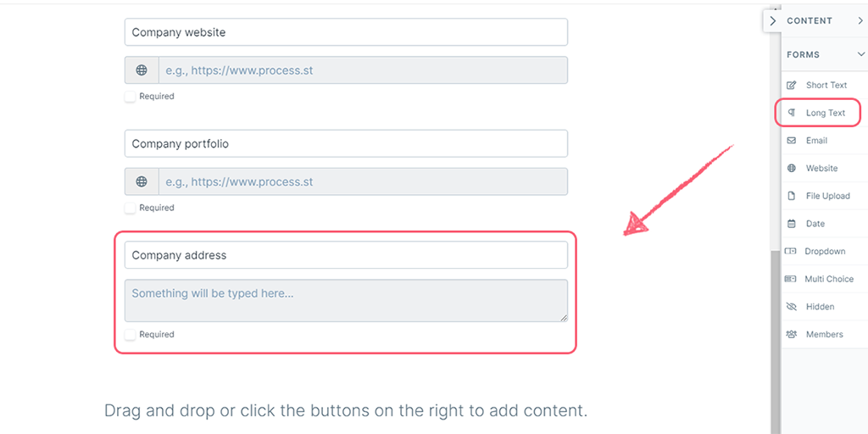This screenshot has width=868, height=434.
Task: Add a File Upload field
Action: tap(825, 196)
